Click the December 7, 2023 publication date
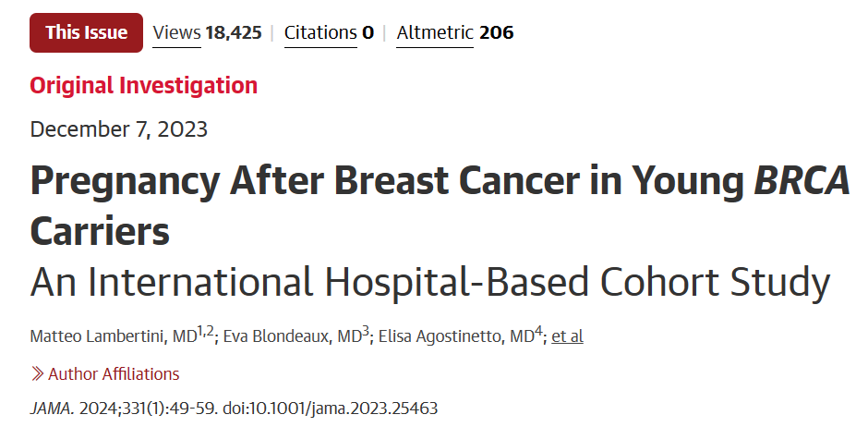The height and width of the screenshot is (427, 868). click(118, 128)
